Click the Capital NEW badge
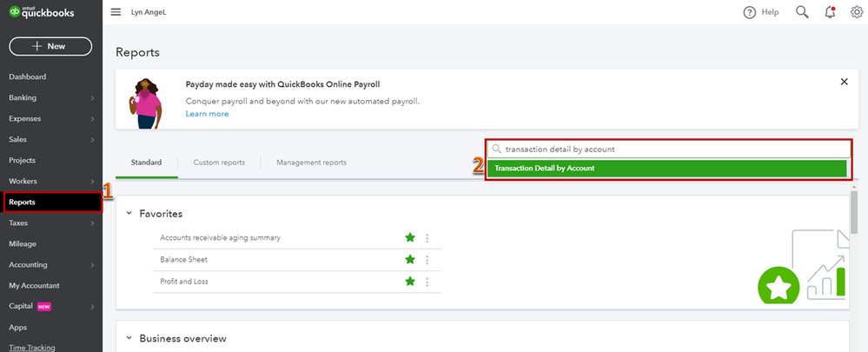Image resolution: width=868 pixels, height=352 pixels. point(44,307)
